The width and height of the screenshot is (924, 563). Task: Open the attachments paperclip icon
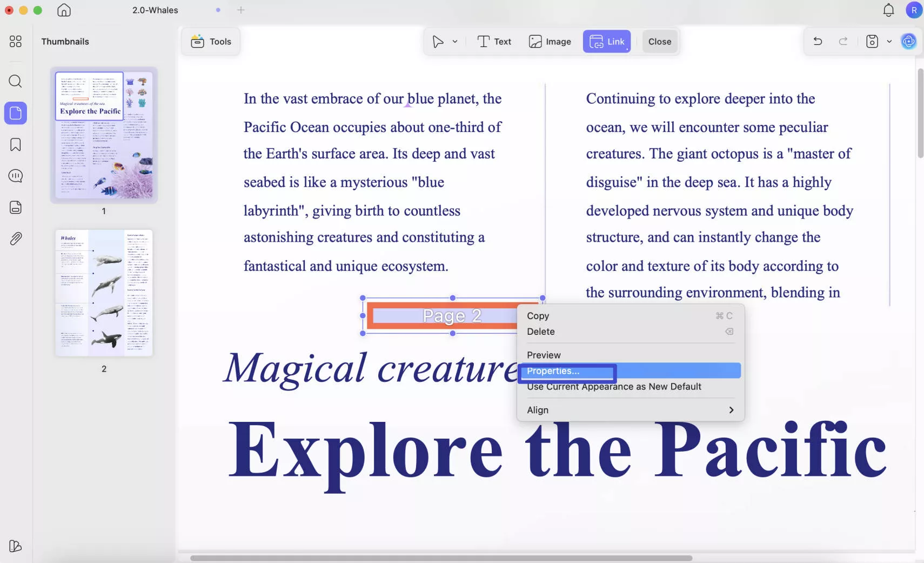click(x=16, y=239)
